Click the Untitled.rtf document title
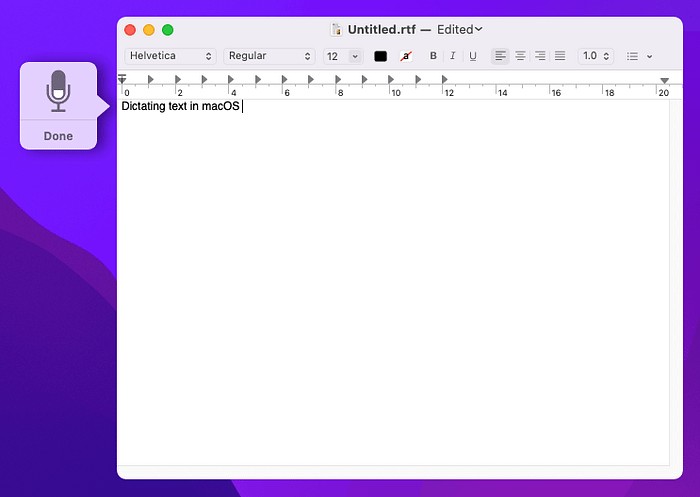This screenshot has width=700, height=497. pyautogui.click(x=382, y=29)
